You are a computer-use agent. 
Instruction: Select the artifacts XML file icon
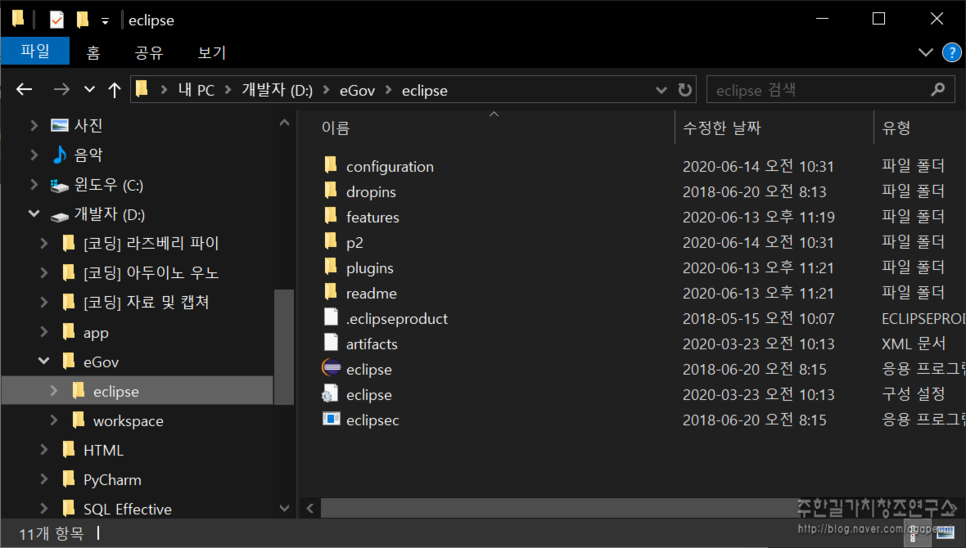[x=331, y=342]
